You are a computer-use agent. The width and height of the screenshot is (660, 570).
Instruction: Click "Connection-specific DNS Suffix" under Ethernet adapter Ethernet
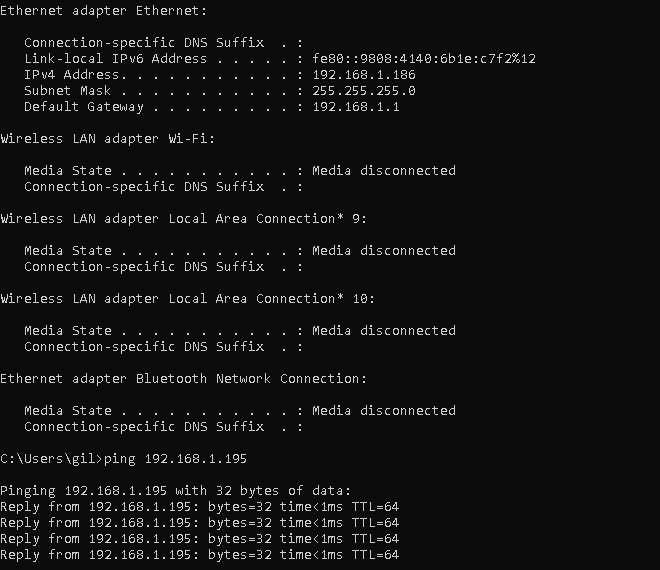tap(144, 43)
